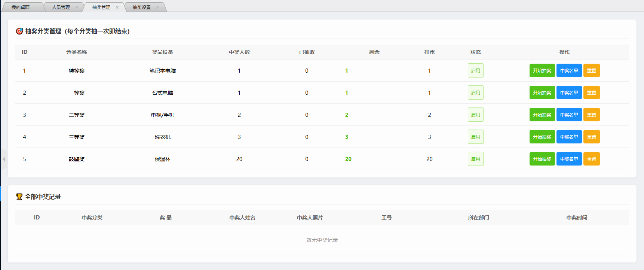Click the 特等奖 category name
Viewport: 644px width, 270px height.
point(77,71)
